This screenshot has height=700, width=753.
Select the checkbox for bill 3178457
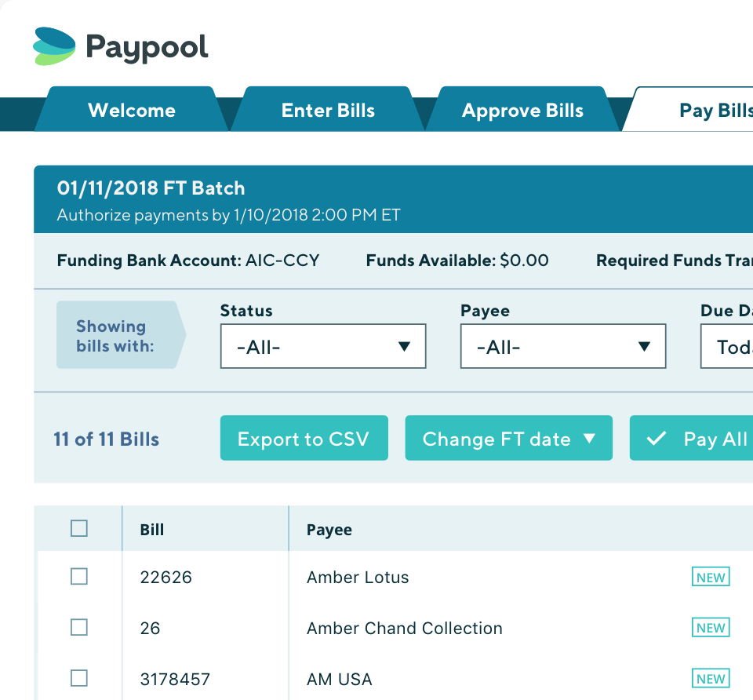point(78,678)
